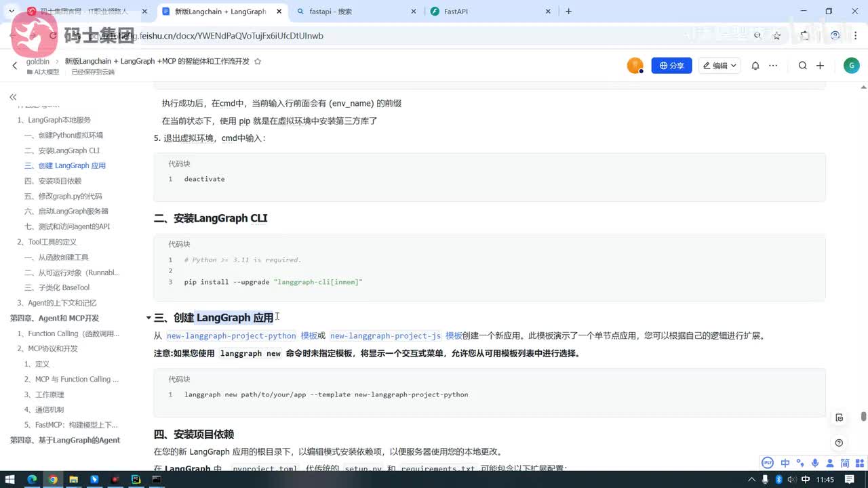868x488 pixels.
Task: Open outline item 3、Agent的上下文和记忆
Action: point(57,303)
